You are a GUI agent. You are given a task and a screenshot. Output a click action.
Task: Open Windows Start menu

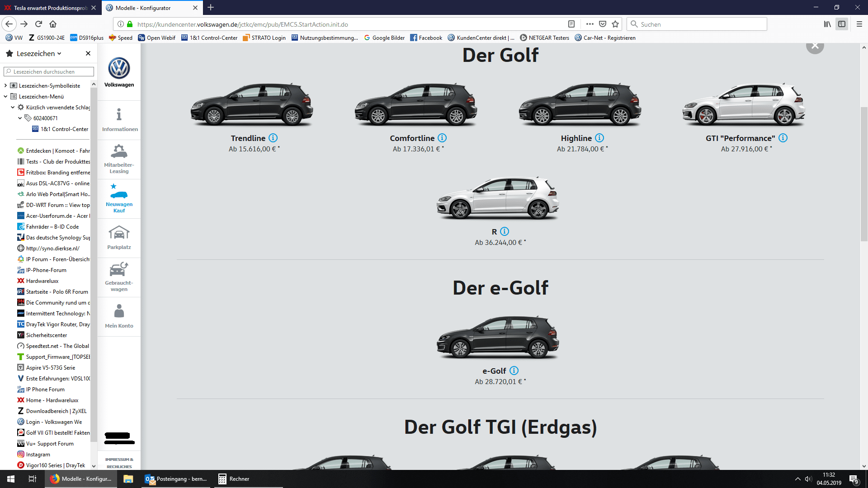pyautogui.click(x=11, y=479)
